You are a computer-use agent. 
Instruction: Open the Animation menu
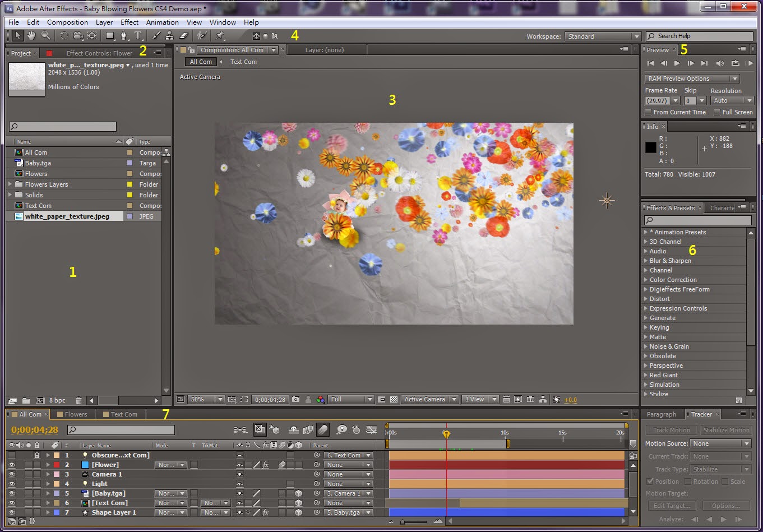click(x=163, y=22)
